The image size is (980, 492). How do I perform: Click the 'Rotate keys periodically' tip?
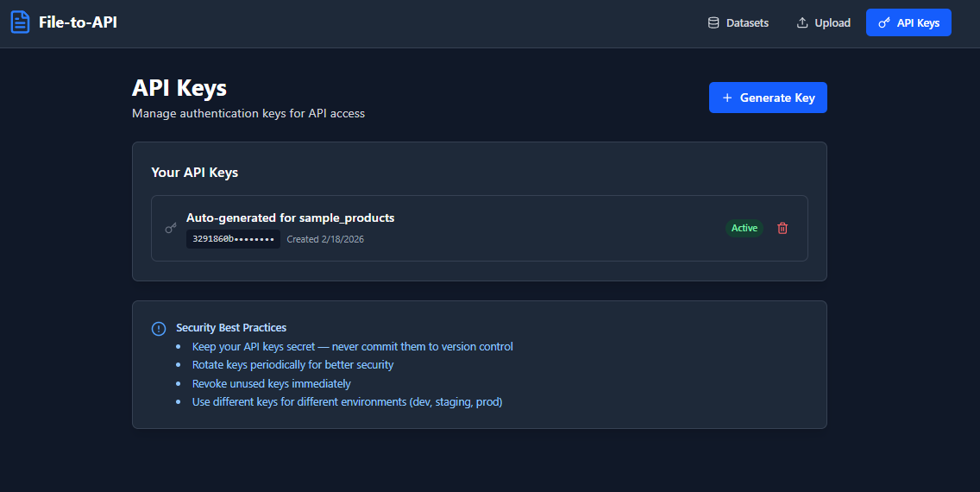[292, 365]
